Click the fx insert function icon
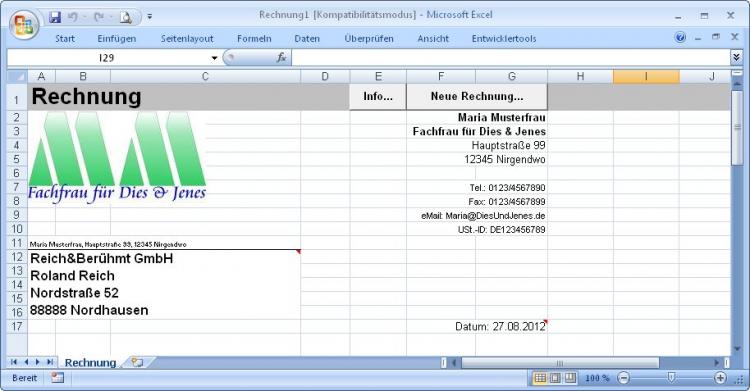750x391 pixels. (281, 57)
